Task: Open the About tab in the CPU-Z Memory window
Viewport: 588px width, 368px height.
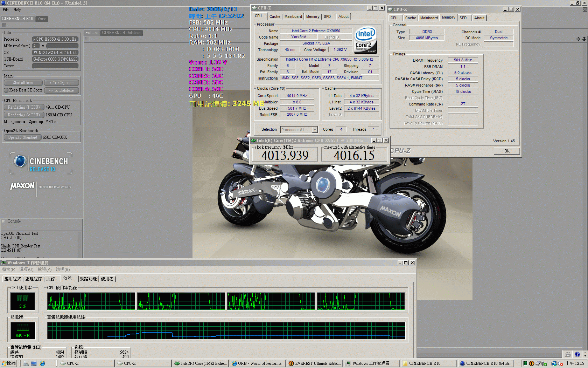Action: pyautogui.click(x=479, y=18)
